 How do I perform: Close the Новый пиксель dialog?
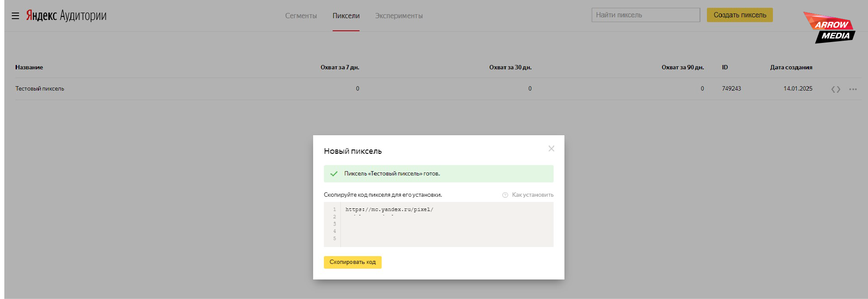pos(551,149)
